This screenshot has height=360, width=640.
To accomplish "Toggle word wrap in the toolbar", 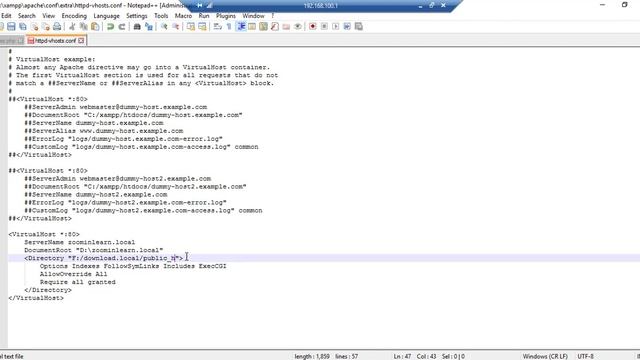I will click(218, 27).
